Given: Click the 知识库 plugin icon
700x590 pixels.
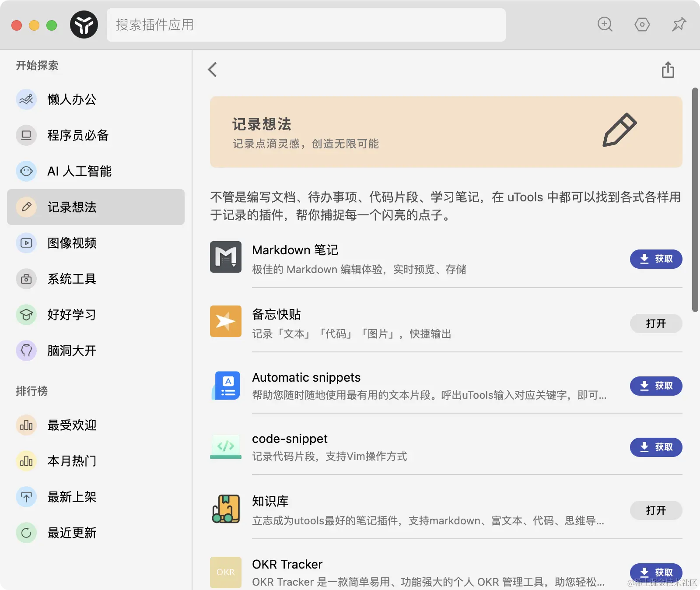Looking at the screenshot, I should (226, 509).
